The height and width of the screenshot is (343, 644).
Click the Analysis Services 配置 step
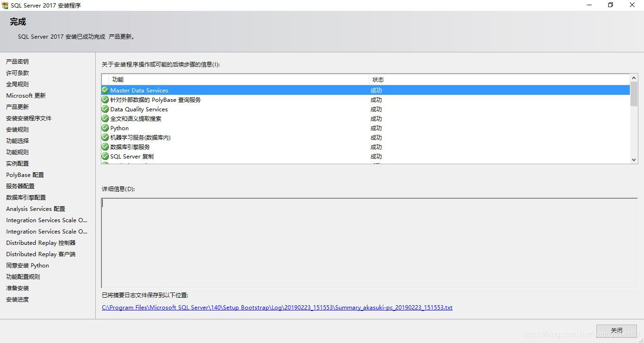coord(36,209)
